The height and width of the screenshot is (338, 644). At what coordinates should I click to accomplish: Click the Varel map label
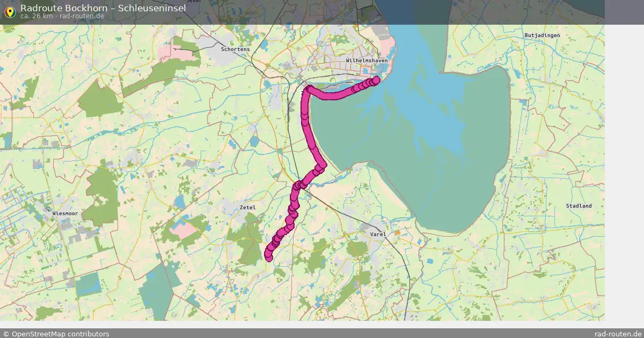[x=378, y=234]
